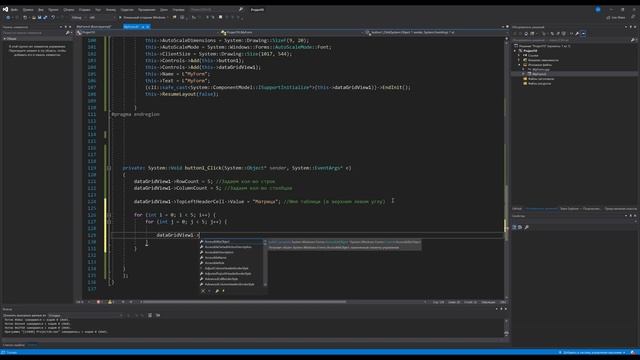640x360 pixels.
Task: Click the first IntelliSense filter icon
Action: [x=203, y=291]
